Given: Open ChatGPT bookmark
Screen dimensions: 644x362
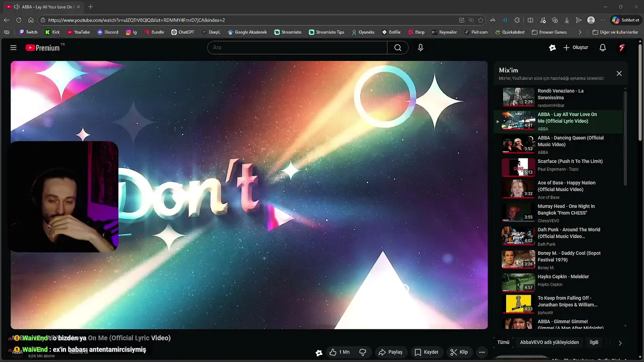Looking at the screenshot, I should pyautogui.click(x=183, y=32).
